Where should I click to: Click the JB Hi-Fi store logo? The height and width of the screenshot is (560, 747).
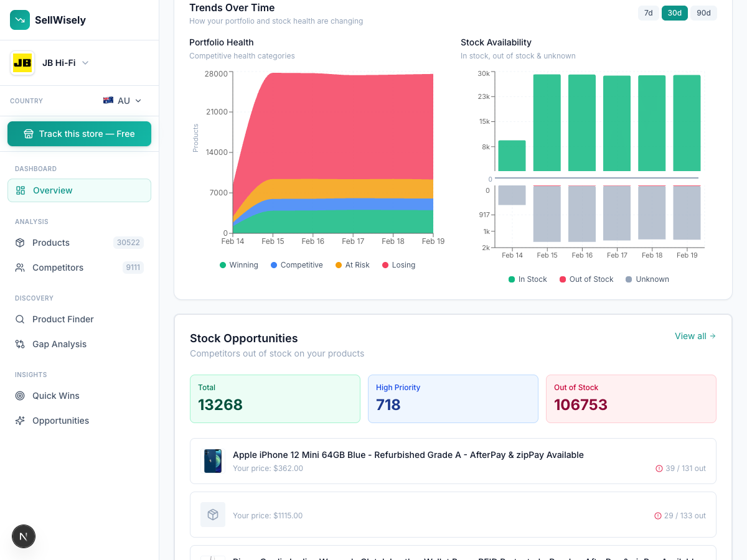pyautogui.click(x=22, y=63)
